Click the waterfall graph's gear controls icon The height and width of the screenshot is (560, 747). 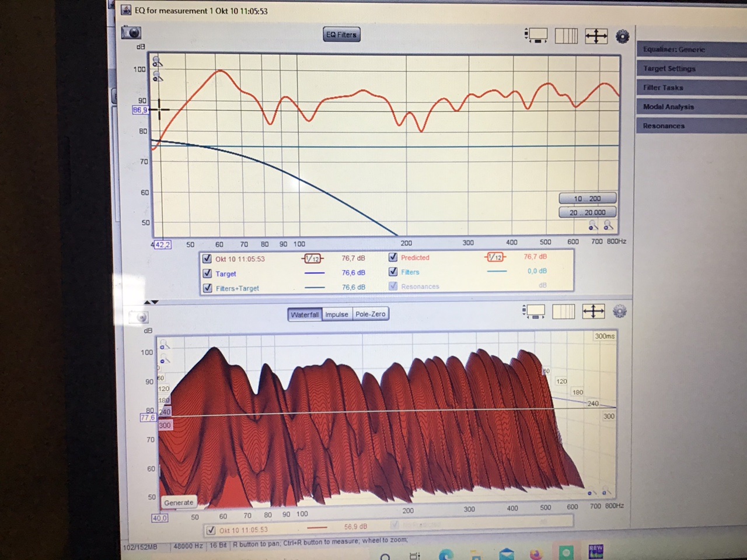[x=620, y=311]
